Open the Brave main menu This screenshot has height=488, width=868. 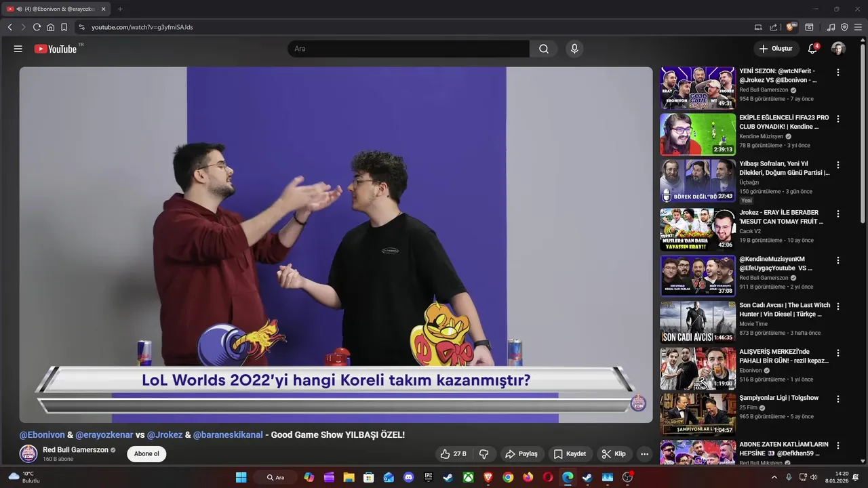858,27
